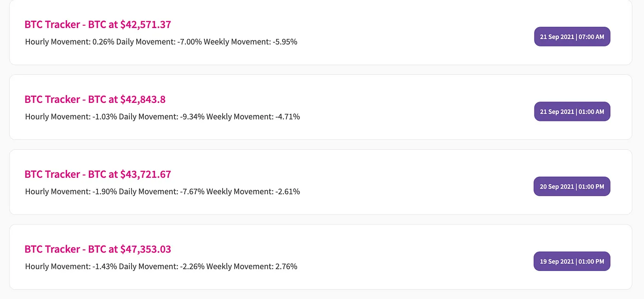Viewport: 644px width, 299px height.
Task: Select the Daily Movement -7.67% text
Action: point(161,192)
